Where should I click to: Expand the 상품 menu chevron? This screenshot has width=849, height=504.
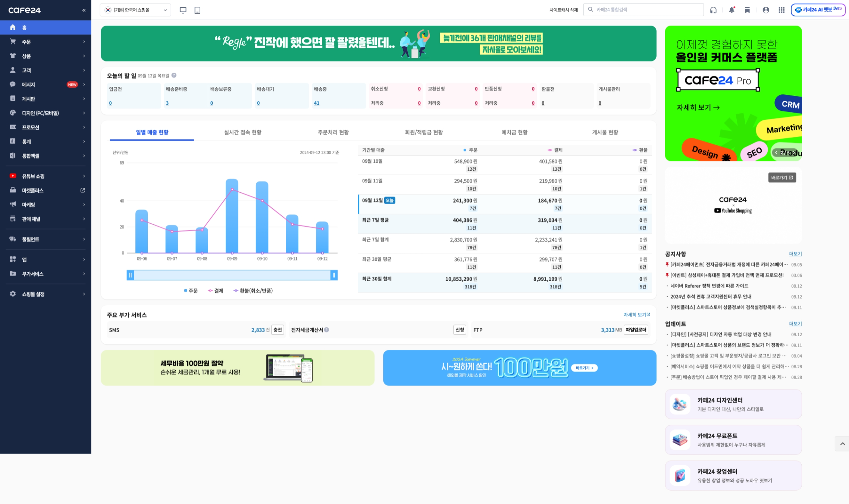coord(84,56)
